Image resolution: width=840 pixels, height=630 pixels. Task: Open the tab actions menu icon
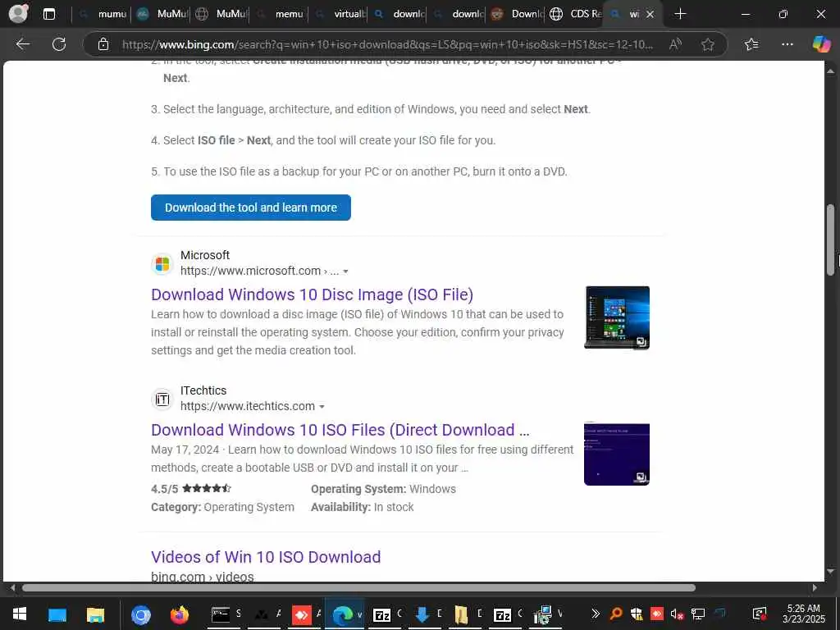click(48, 14)
